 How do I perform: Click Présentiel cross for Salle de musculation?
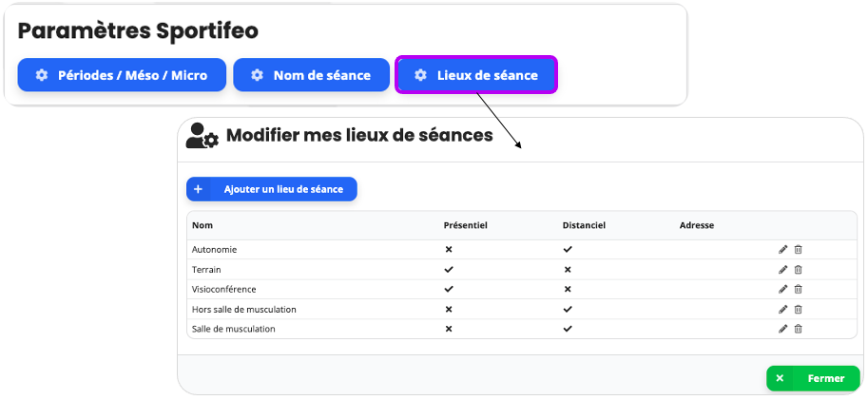(x=449, y=329)
